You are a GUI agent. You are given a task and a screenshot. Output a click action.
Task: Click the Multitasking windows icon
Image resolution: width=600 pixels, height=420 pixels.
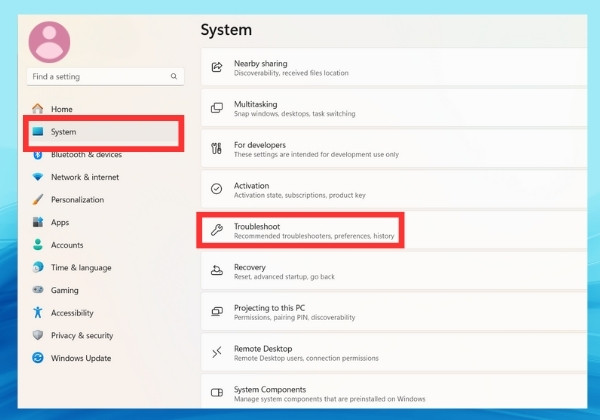coord(217,108)
